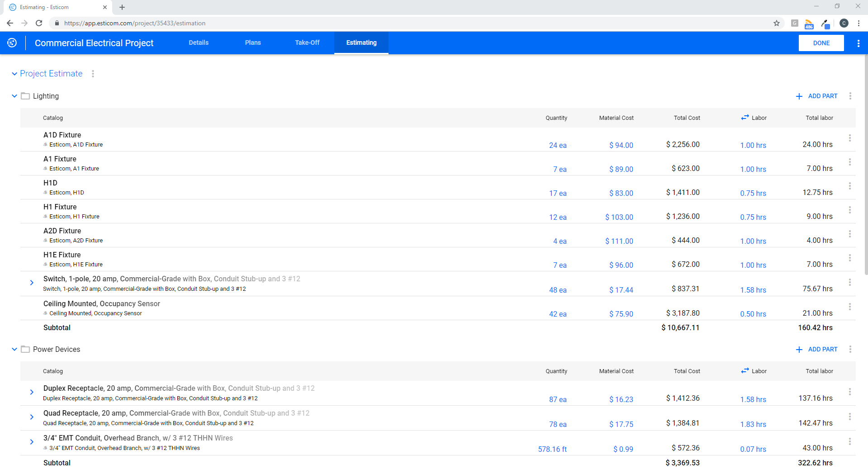Image resolution: width=868 pixels, height=469 pixels.
Task: Click the folder icon beside Power Devices
Action: pyautogui.click(x=26, y=349)
